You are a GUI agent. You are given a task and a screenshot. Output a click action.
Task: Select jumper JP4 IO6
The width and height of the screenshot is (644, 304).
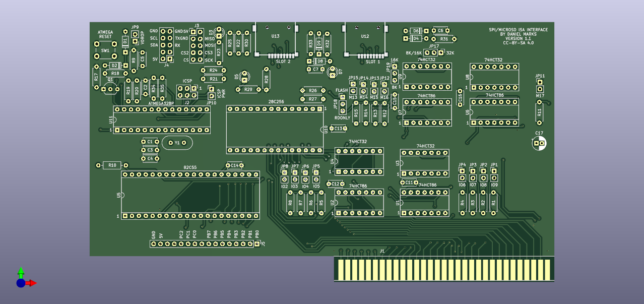[x=462, y=174]
